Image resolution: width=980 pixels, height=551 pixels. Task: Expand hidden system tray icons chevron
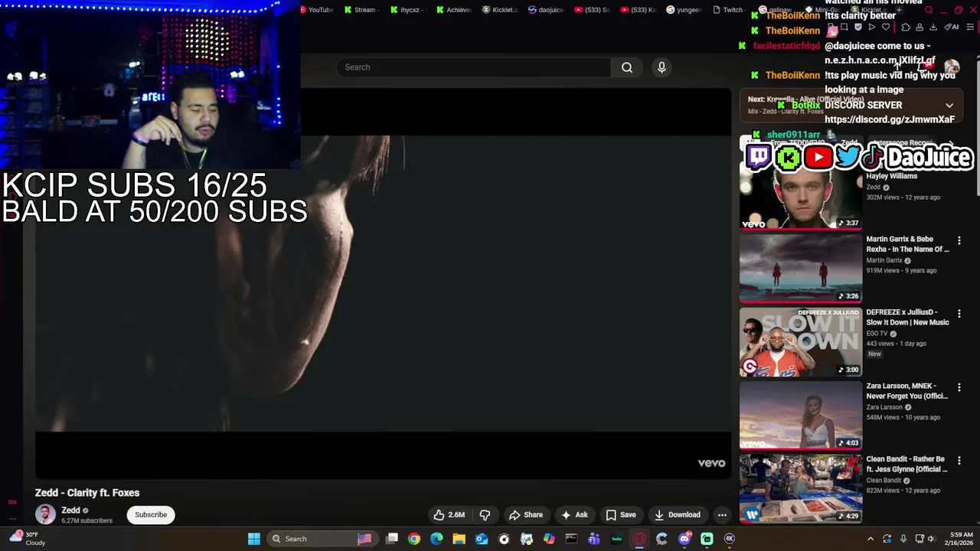871,539
